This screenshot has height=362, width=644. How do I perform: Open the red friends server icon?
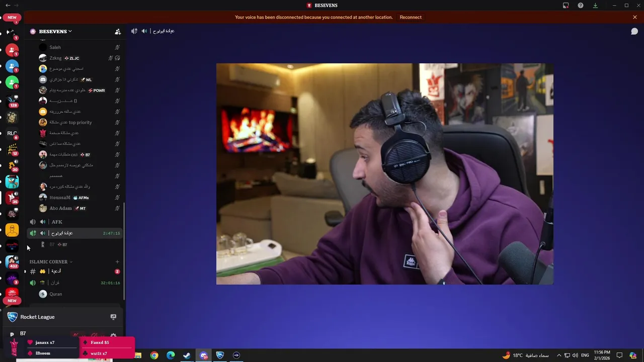point(12,50)
